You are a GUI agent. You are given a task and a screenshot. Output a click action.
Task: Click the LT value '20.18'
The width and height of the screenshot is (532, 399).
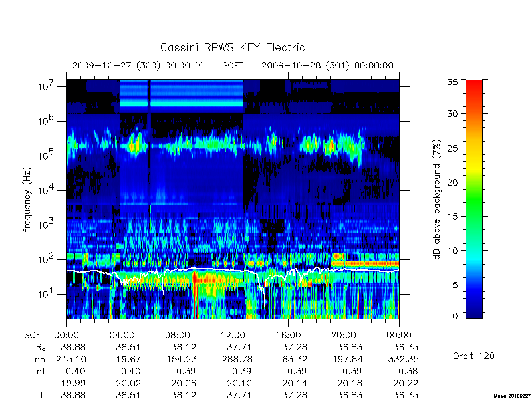tap(350, 383)
